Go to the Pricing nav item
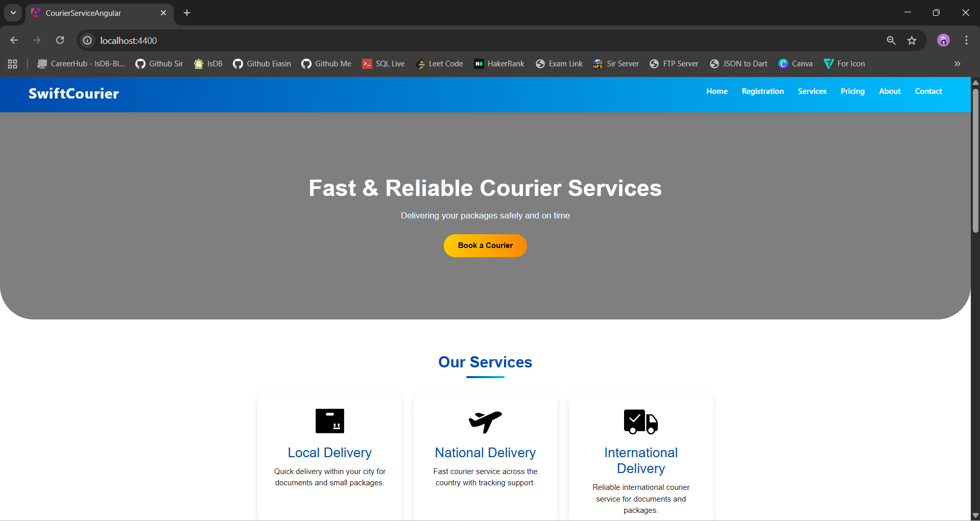The image size is (980, 521). pos(852,91)
